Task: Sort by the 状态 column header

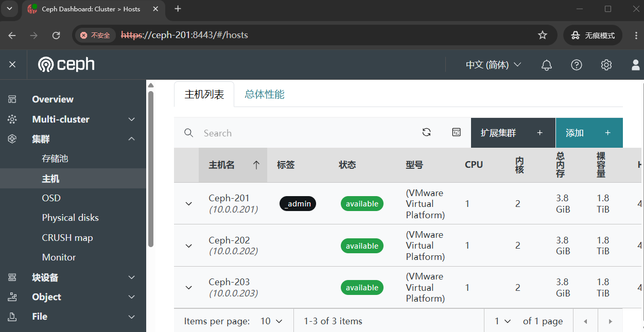Action: [347, 165]
